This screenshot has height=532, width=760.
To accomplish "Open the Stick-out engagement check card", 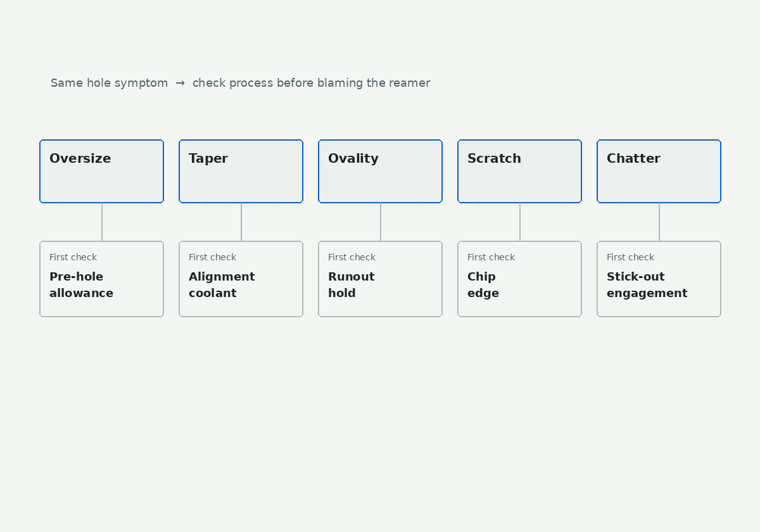I will coord(659,279).
